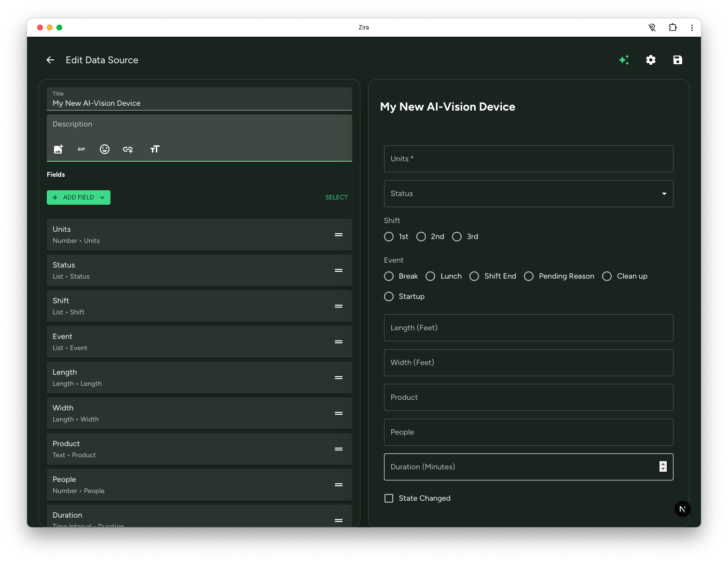Image resolution: width=728 pixels, height=563 pixels.
Task: Open the Add Field dropdown
Action: tap(79, 197)
